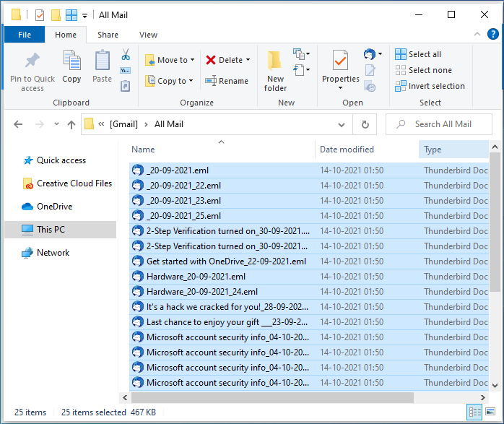The image size is (504, 424).
Task: Click the _20-09-2021.eml file icon
Action: [x=138, y=170]
